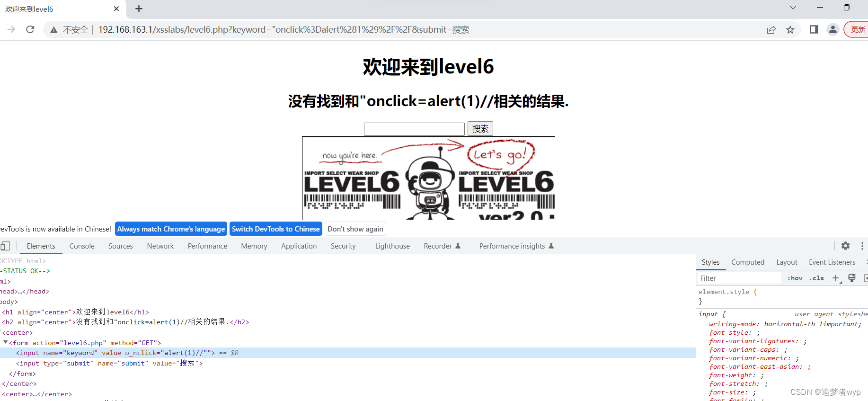Open the user profile icon
The width and height of the screenshot is (868, 401).
click(833, 29)
